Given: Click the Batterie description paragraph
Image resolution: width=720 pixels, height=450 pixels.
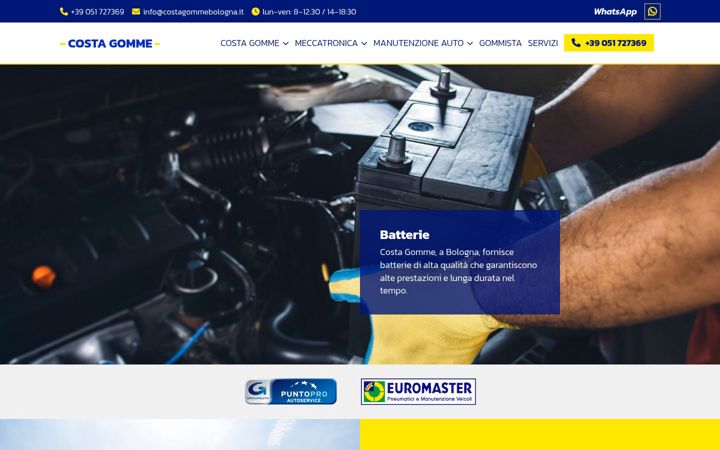Looking at the screenshot, I should pos(458,271).
